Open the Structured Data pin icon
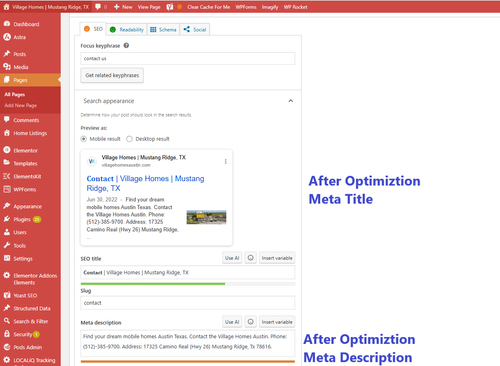This screenshot has height=366, width=500. pos(7,308)
